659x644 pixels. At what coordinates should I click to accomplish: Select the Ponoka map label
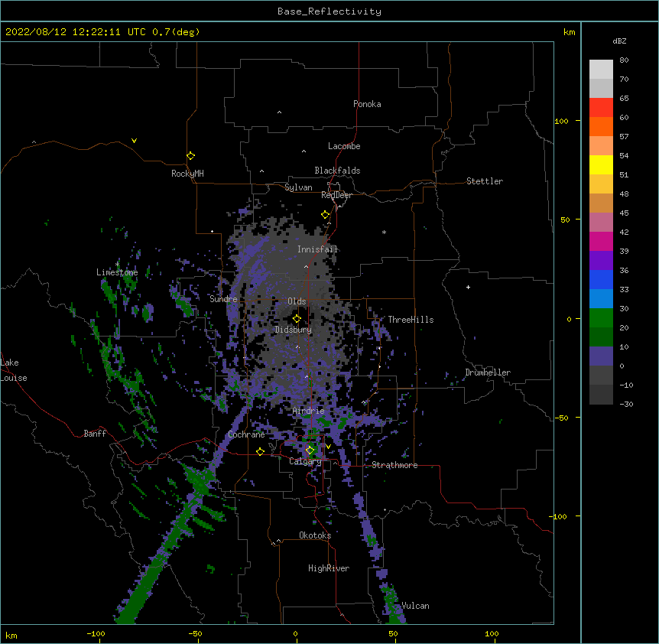367,104
